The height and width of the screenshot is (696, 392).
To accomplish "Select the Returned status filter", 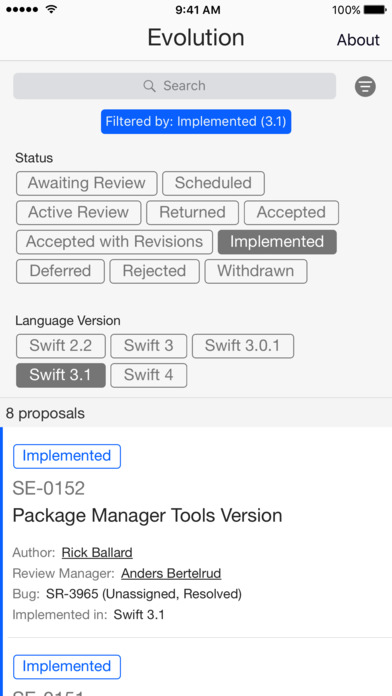I will tap(192, 213).
